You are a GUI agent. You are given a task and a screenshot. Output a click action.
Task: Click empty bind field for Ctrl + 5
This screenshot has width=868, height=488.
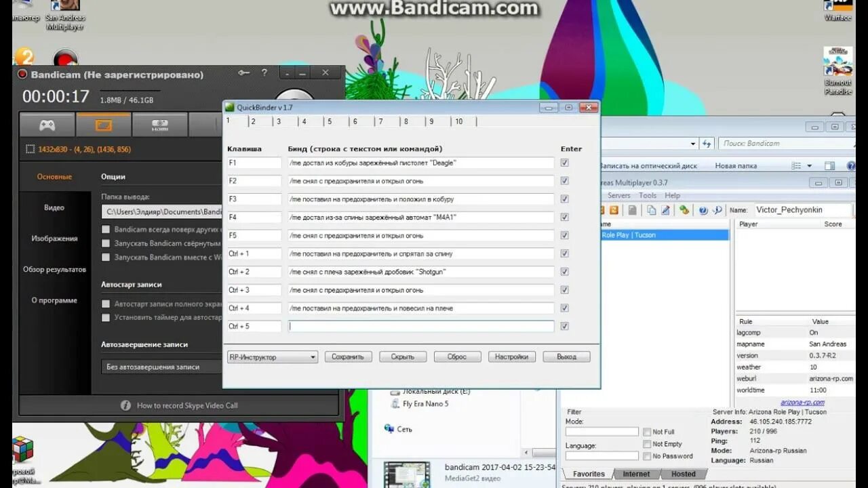pyautogui.click(x=421, y=326)
